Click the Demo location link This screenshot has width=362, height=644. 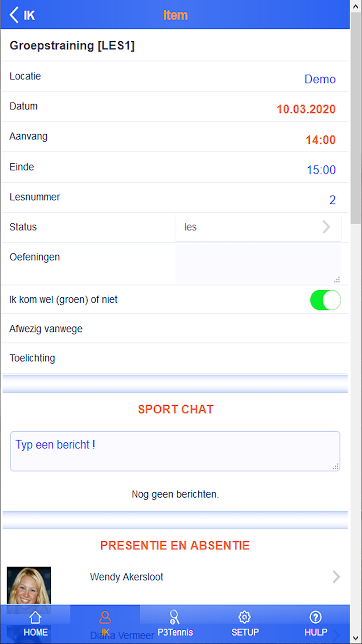point(320,79)
